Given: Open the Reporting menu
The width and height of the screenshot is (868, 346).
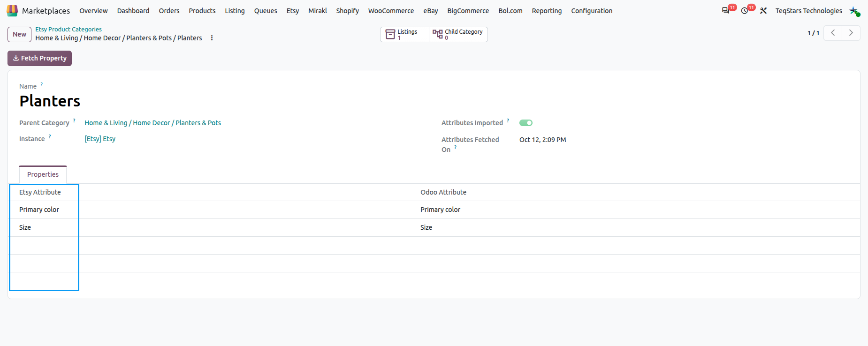Looking at the screenshot, I should (x=547, y=11).
